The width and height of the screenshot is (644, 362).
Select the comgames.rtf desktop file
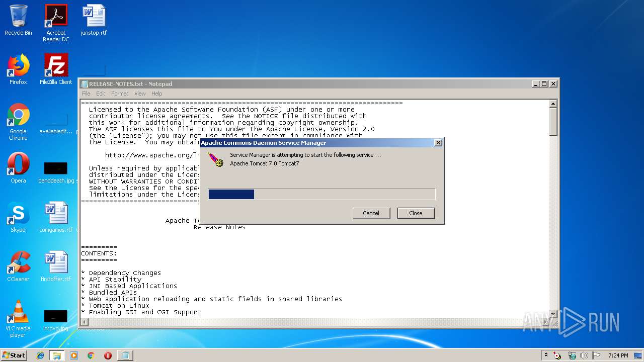point(56,217)
